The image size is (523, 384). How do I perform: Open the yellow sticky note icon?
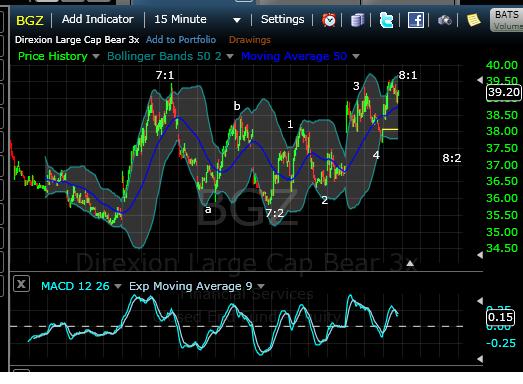pyautogui.click(x=473, y=20)
